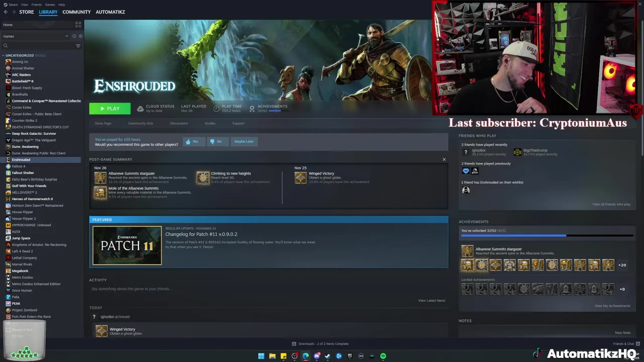Viewport: 644px width, 362px height.
Task: Click the achievements gear icon
Action: (252, 109)
